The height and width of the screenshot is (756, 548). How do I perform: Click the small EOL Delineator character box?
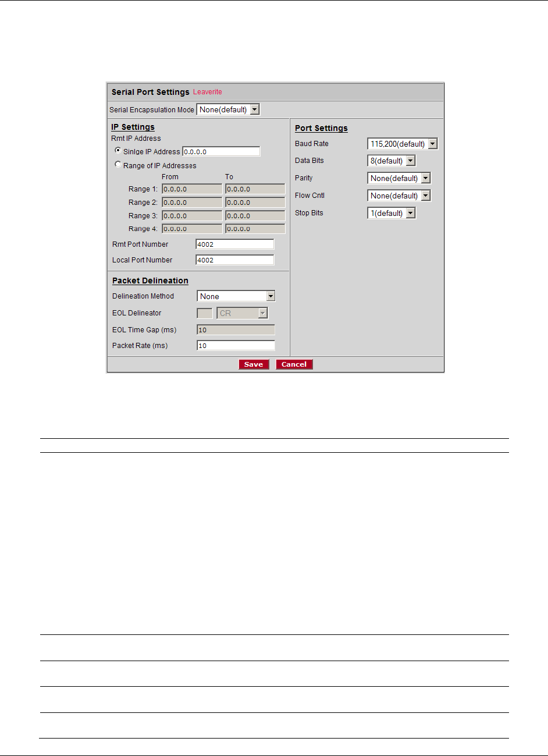click(205, 313)
